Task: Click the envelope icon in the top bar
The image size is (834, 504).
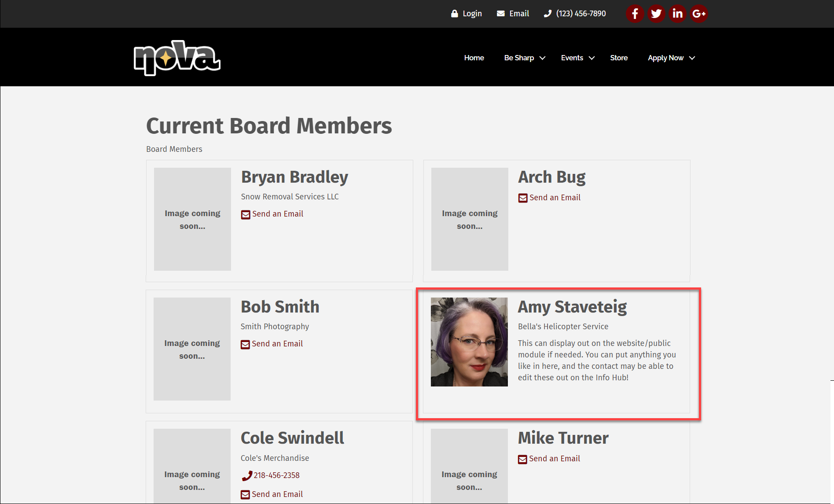Action: (501, 14)
